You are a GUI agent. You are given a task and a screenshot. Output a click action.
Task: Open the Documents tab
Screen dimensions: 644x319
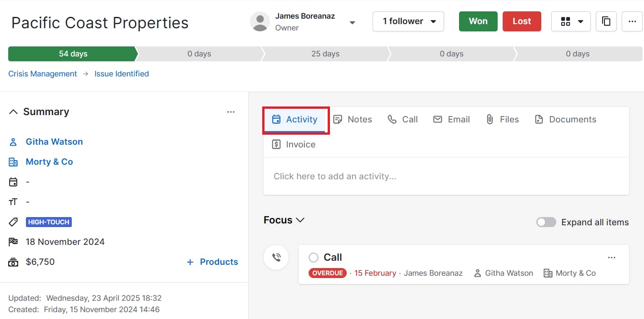565,119
